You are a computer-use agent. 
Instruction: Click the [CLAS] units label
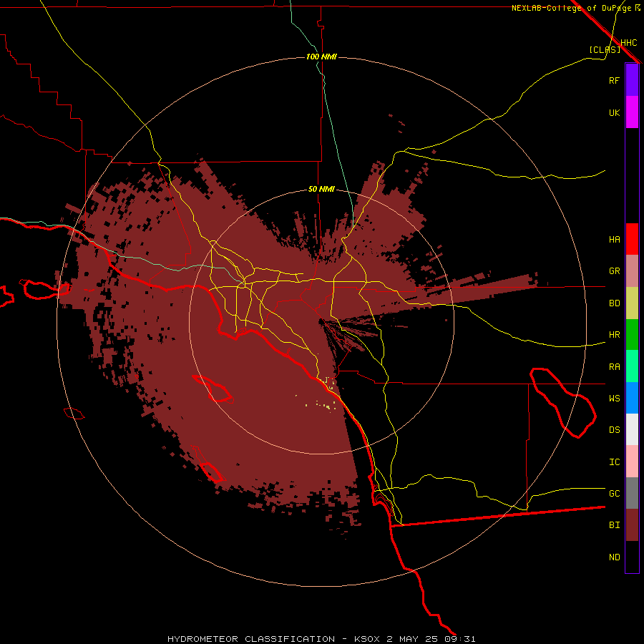tap(605, 49)
